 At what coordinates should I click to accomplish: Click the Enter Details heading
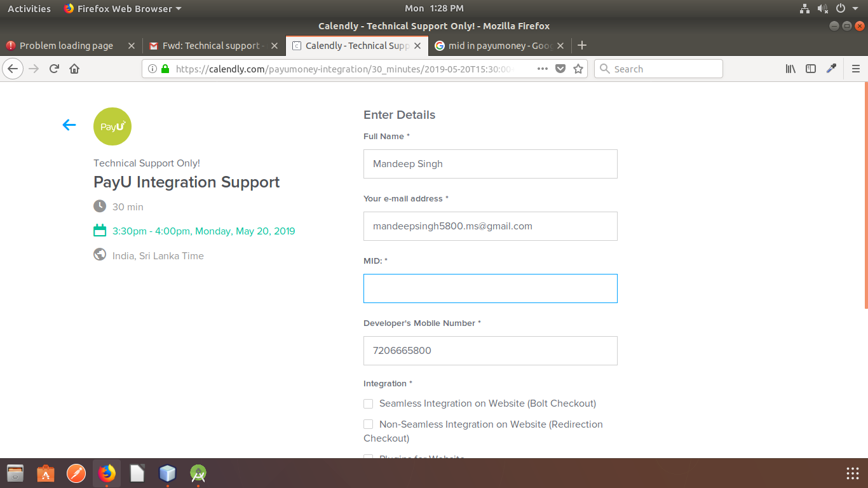coord(400,115)
